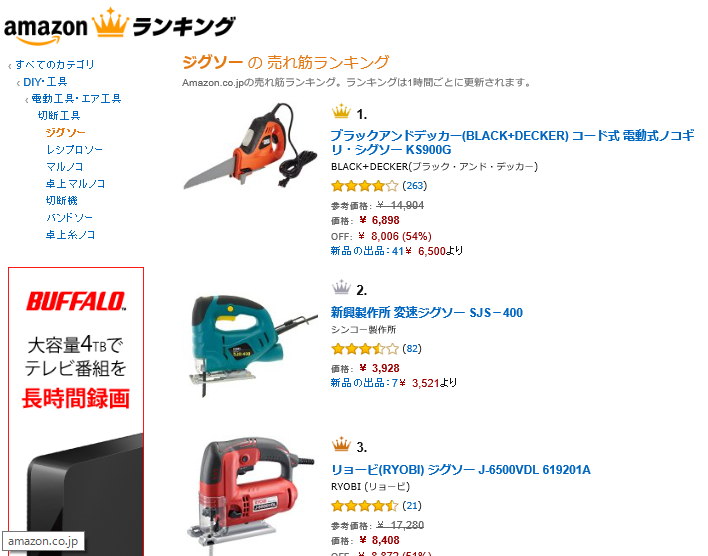Select レシプロソー category
The height and width of the screenshot is (556, 708).
[x=75, y=150]
